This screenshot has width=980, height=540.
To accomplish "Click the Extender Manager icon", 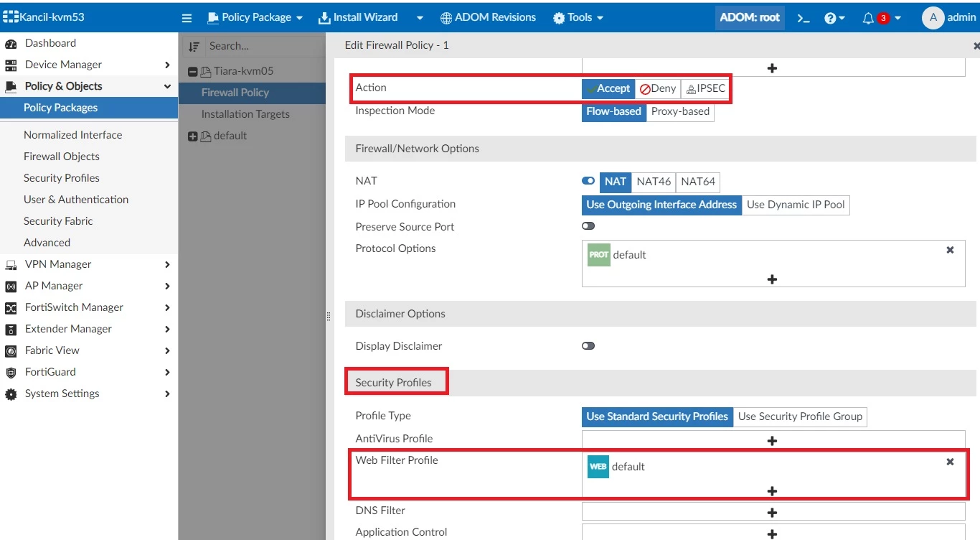I will (11, 329).
